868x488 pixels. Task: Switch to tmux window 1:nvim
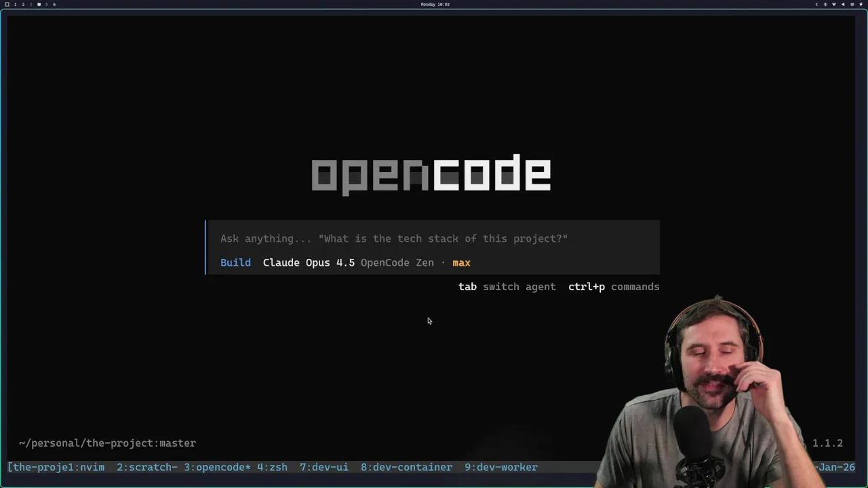[x=85, y=467]
